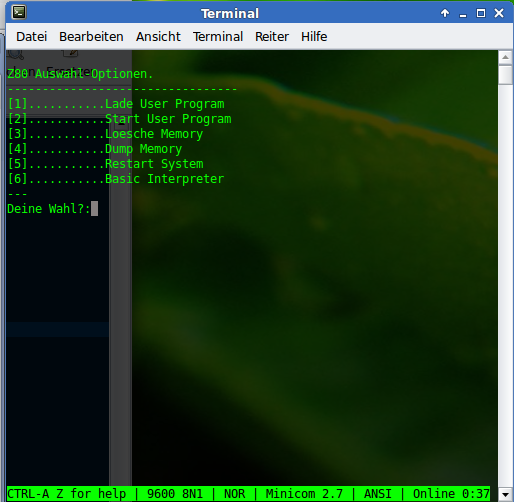Maximize the Terminal window
This screenshot has height=502, width=514.
point(481,13)
